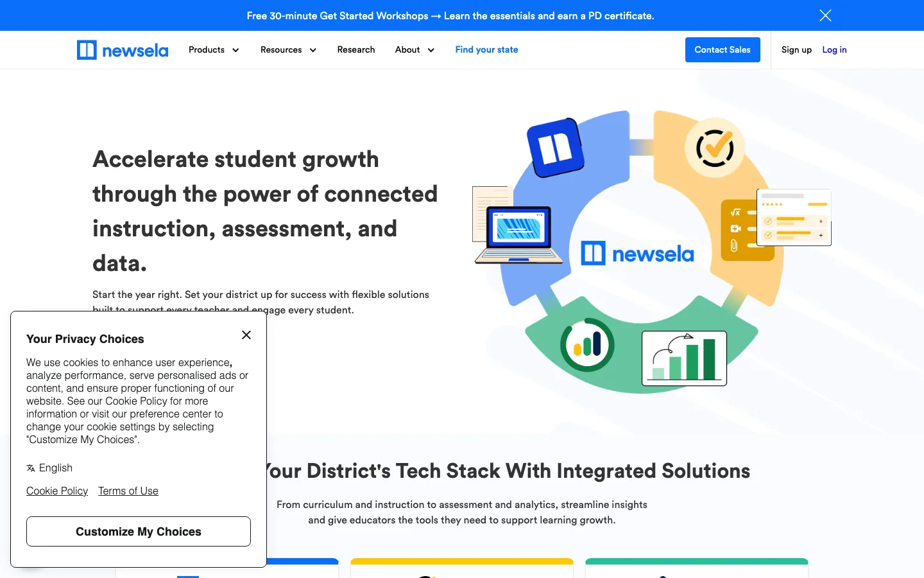Open the Products navigation item
Image resolution: width=924 pixels, height=578 pixels.
(207, 49)
